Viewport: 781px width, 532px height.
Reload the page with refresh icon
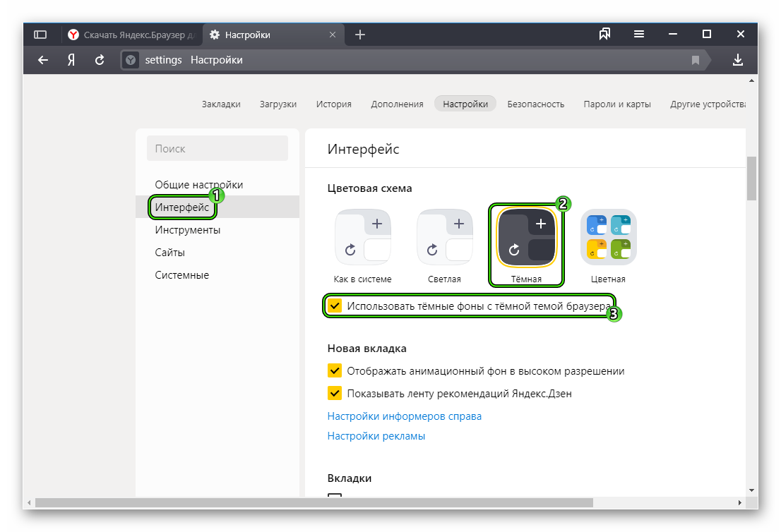100,60
